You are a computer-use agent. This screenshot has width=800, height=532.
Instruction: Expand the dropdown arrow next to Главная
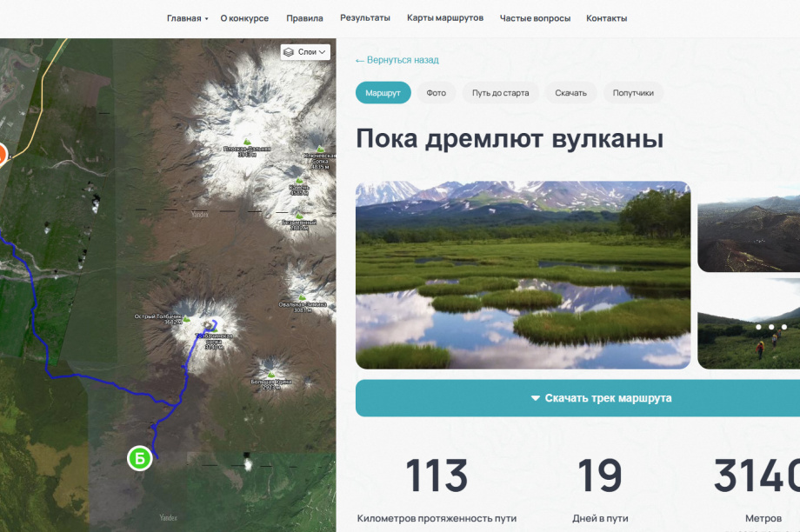tap(207, 19)
